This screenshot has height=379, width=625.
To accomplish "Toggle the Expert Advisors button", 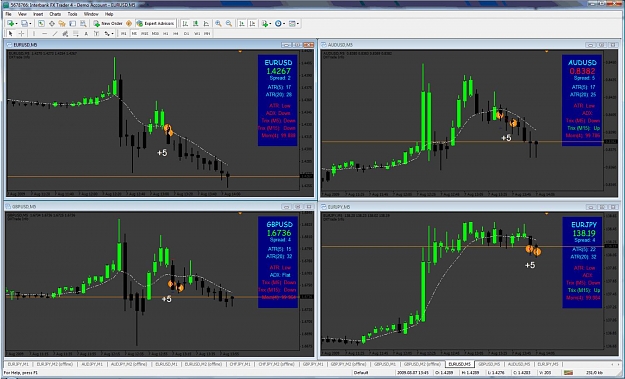I will coord(155,24).
